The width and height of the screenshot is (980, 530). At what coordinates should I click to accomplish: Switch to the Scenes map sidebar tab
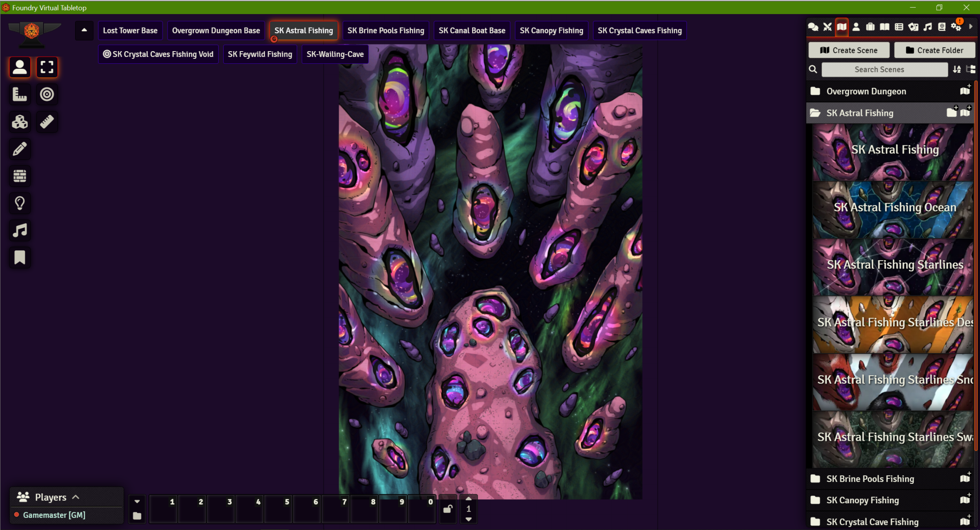841,27
